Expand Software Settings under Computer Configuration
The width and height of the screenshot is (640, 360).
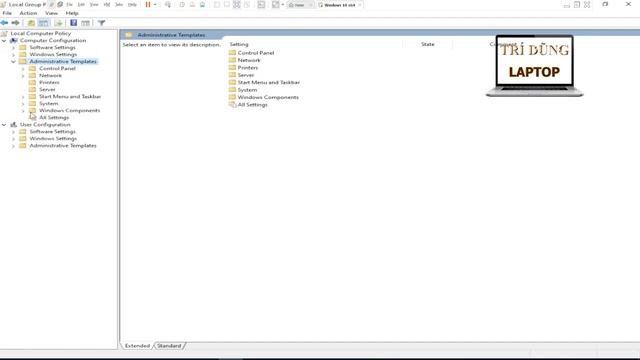point(13,47)
